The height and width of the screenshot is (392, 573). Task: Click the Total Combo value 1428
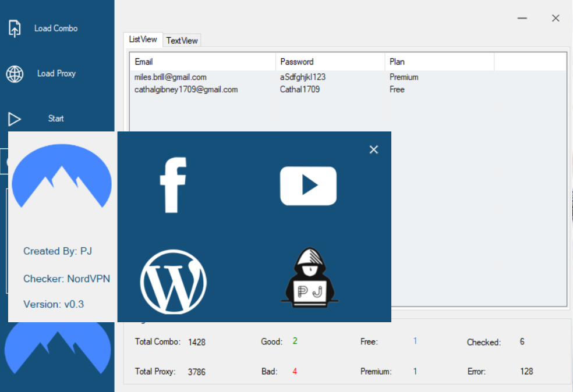[197, 343]
